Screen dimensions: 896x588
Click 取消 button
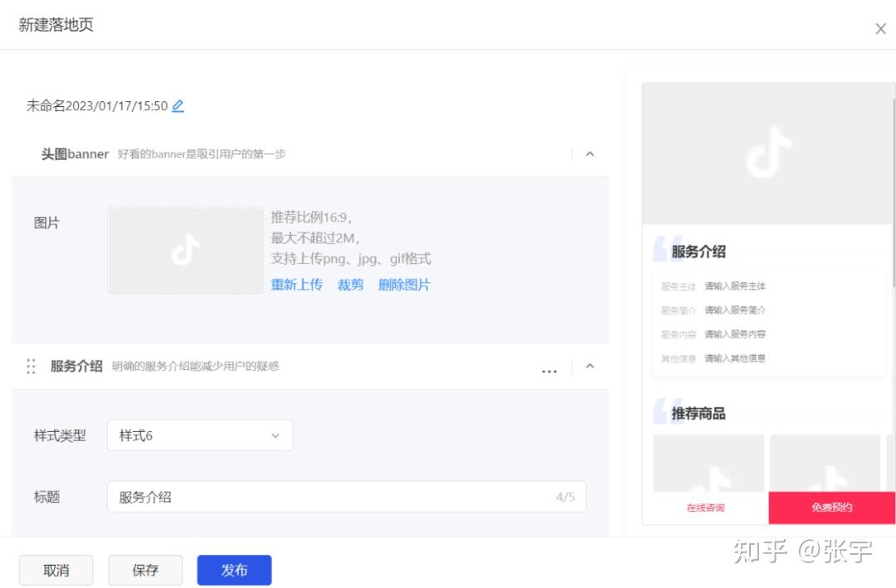tap(56, 570)
